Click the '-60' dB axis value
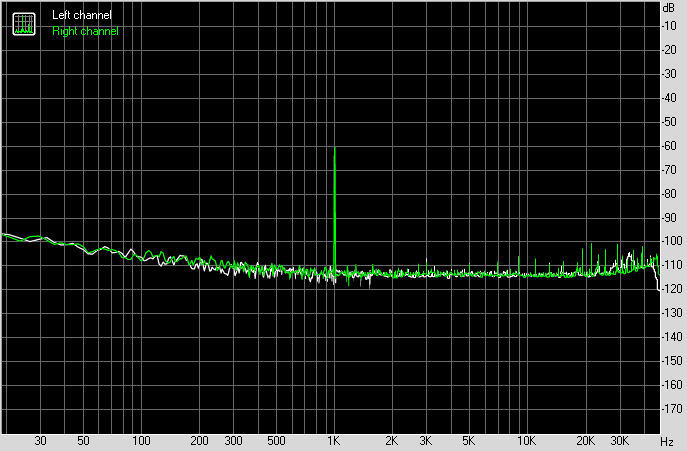Image resolution: width=687 pixels, height=451 pixels. tap(669, 146)
